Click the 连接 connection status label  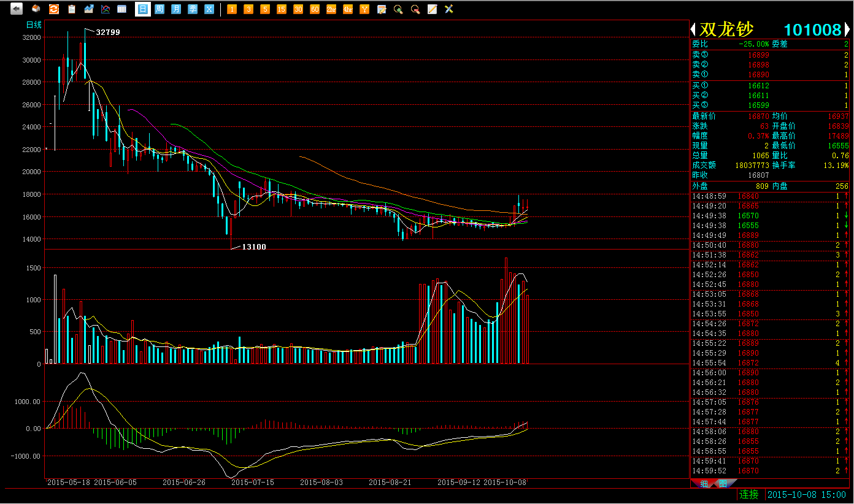click(x=749, y=494)
